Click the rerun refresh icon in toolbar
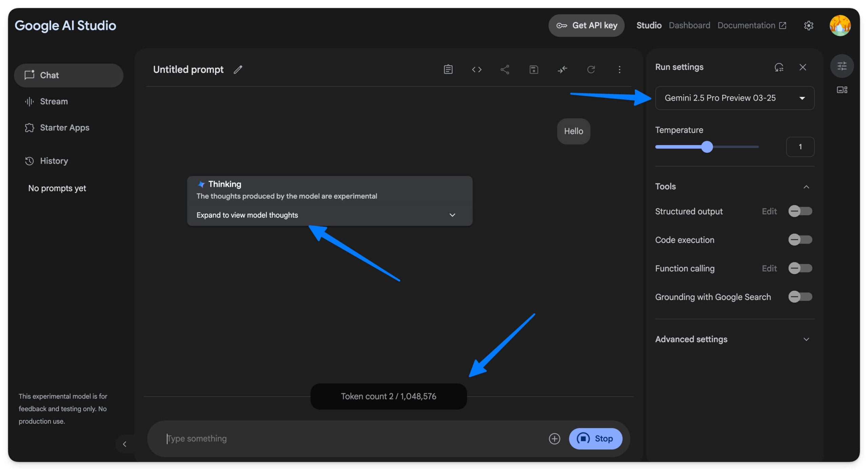868x470 pixels. click(591, 69)
